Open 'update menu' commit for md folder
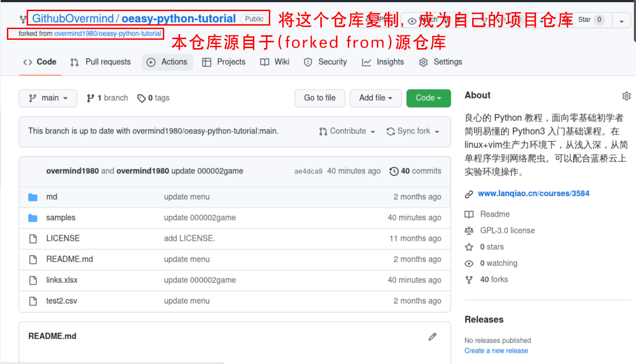Screen dimensions: 636x364 187,197
